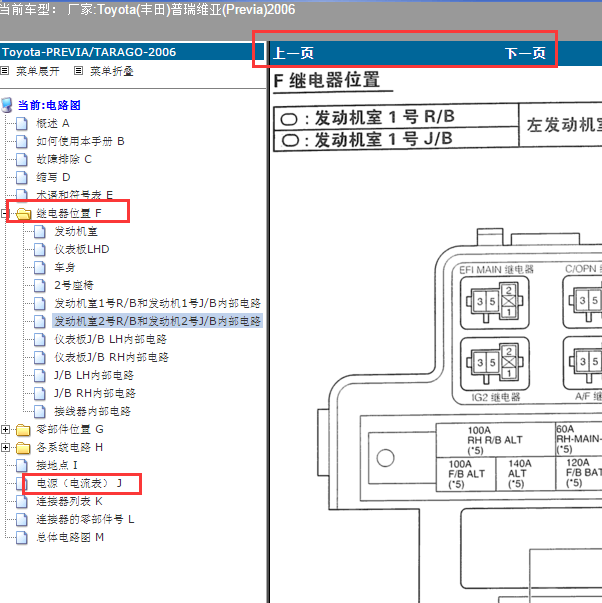Click page icon beside 总体电路图 M

(x=22, y=538)
